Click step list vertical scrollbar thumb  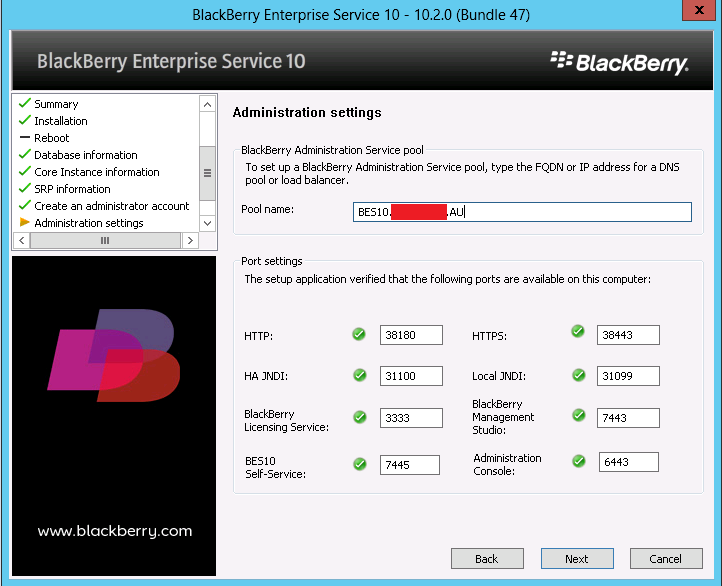(208, 173)
